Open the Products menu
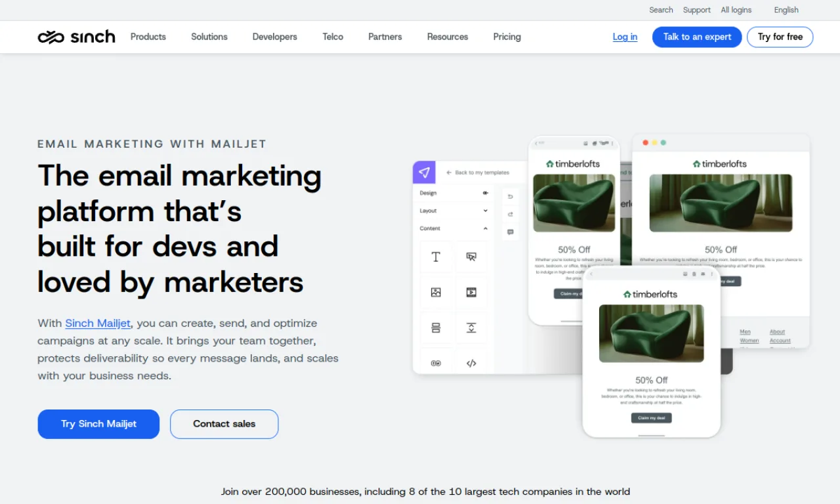The width and height of the screenshot is (840, 504). pyautogui.click(x=148, y=37)
